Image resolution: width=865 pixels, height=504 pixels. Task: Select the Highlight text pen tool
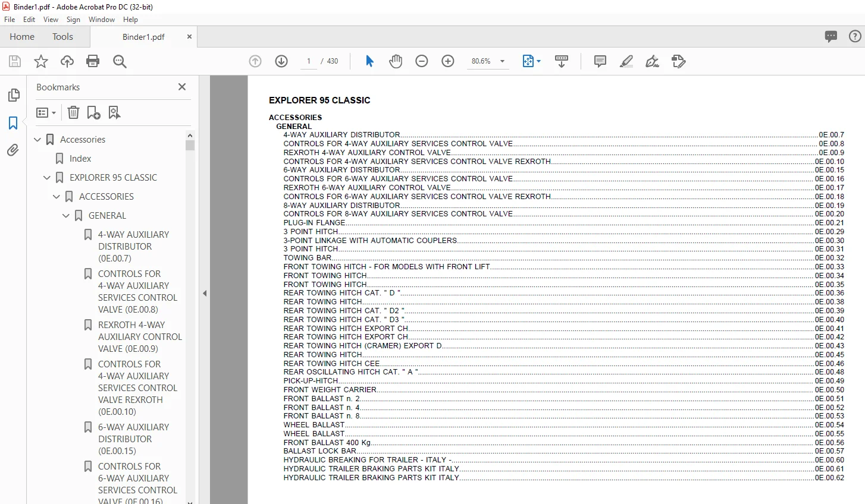click(626, 61)
